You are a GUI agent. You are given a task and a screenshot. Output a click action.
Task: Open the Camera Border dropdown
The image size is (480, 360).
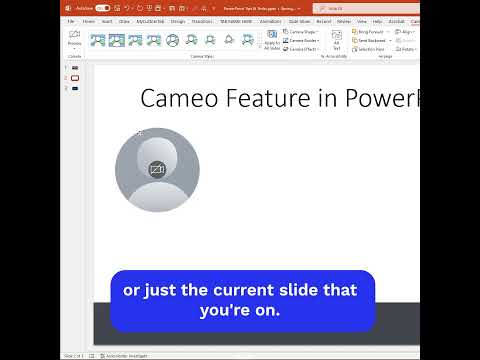click(301, 40)
